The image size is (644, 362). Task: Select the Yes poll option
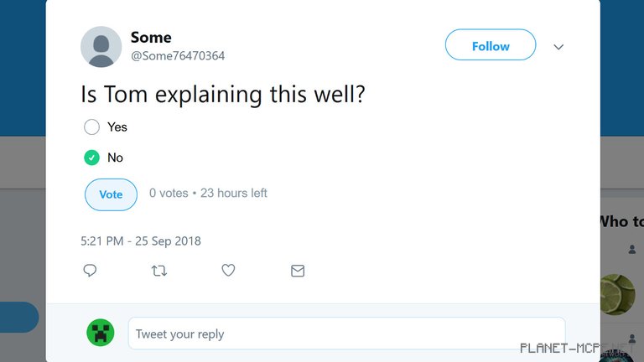(x=92, y=127)
